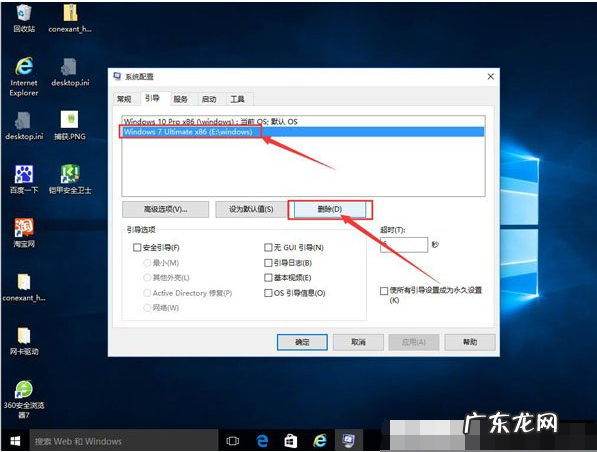This screenshot has width=597, height=452.
Task: Open 帮助 from the dialog
Action: pyautogui.click(x=470, y=342)
